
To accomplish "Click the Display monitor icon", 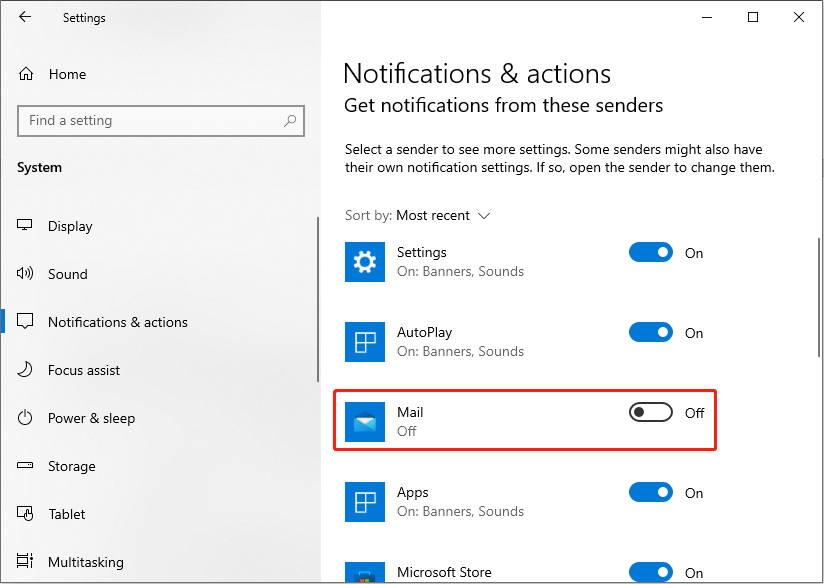I will pos(25,225).
